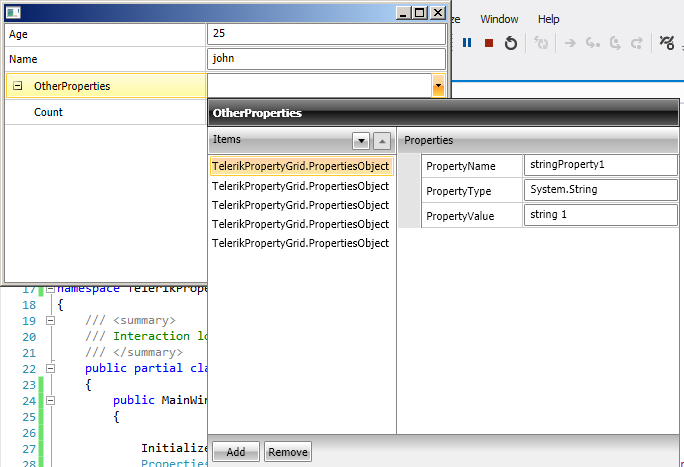
Task: Click the Properties panel header
Action: pos(538,140)
